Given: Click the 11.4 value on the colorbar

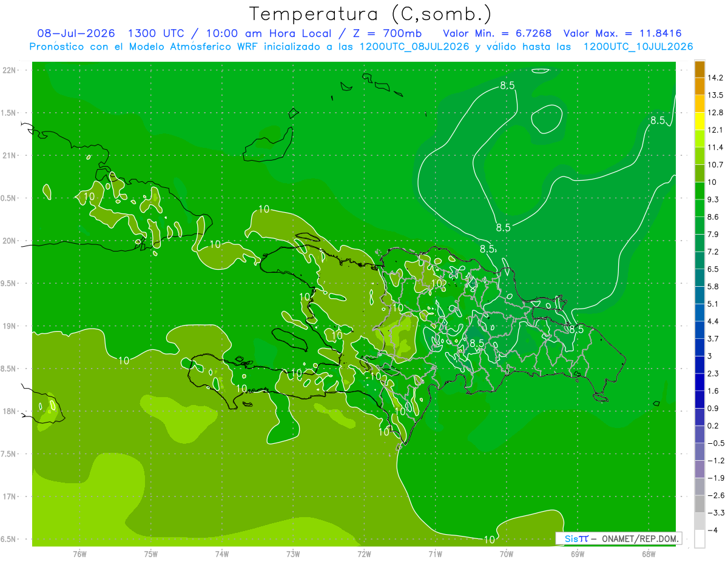Looking at the screenshot, I should pos(716,147).
